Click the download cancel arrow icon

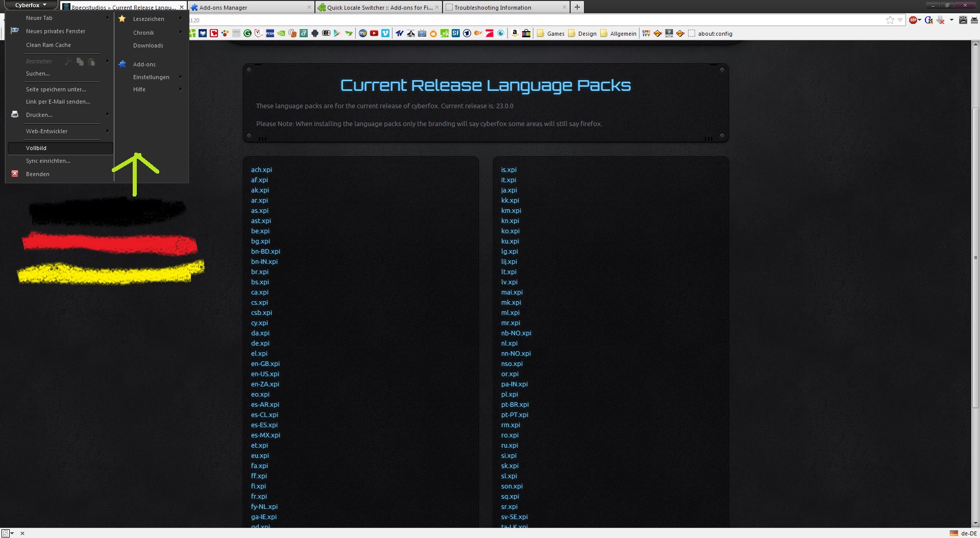coord(940,20)
